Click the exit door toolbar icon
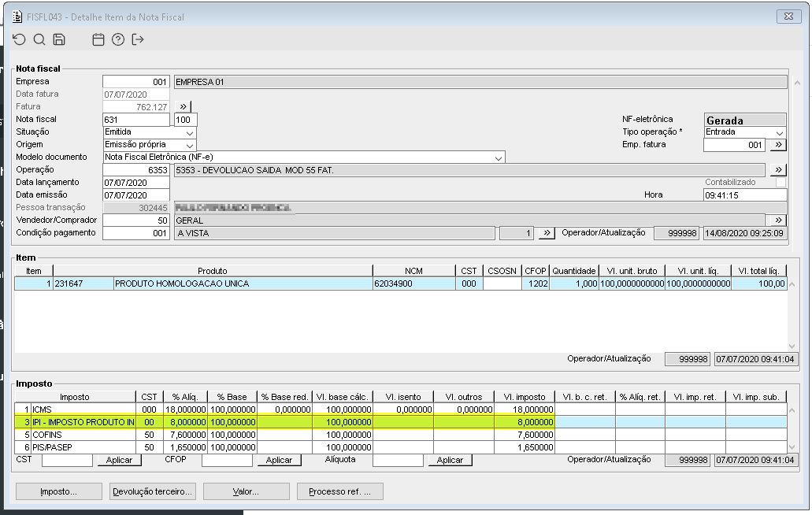812x515 pixels. pos(138,39)
